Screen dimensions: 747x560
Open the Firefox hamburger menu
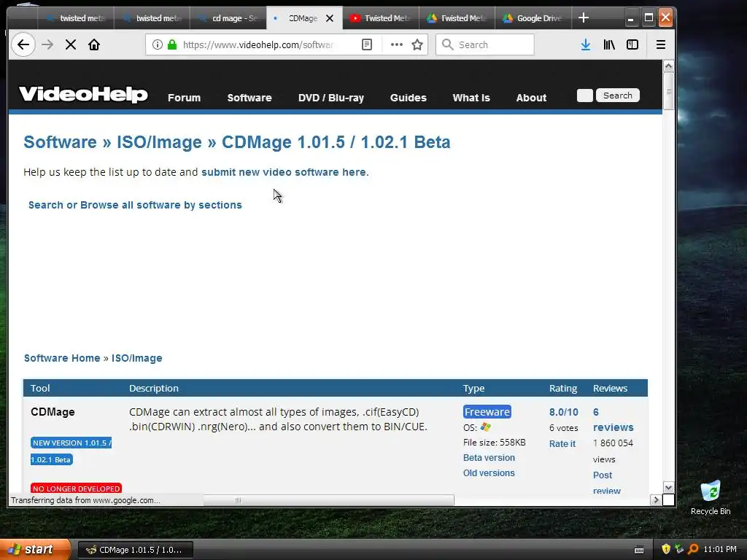tap(661, 44)
